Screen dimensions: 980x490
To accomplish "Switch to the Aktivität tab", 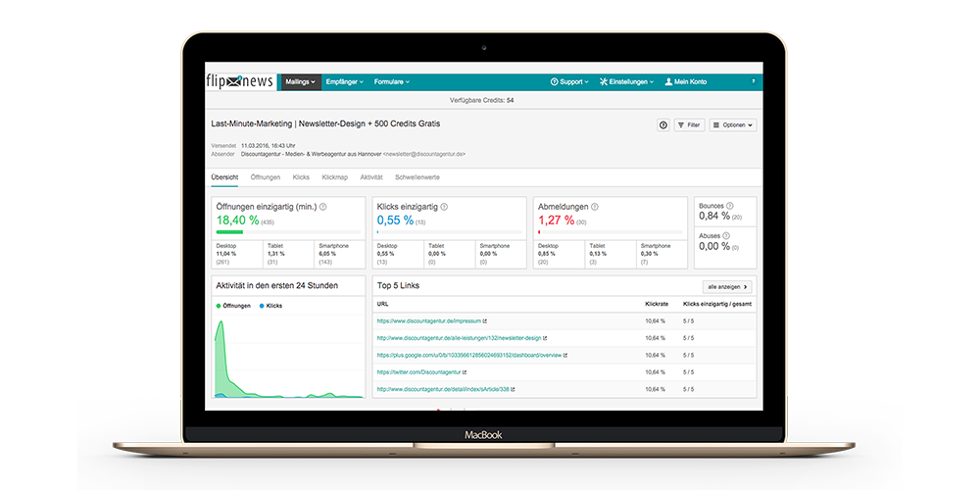I will click(371, 177).
